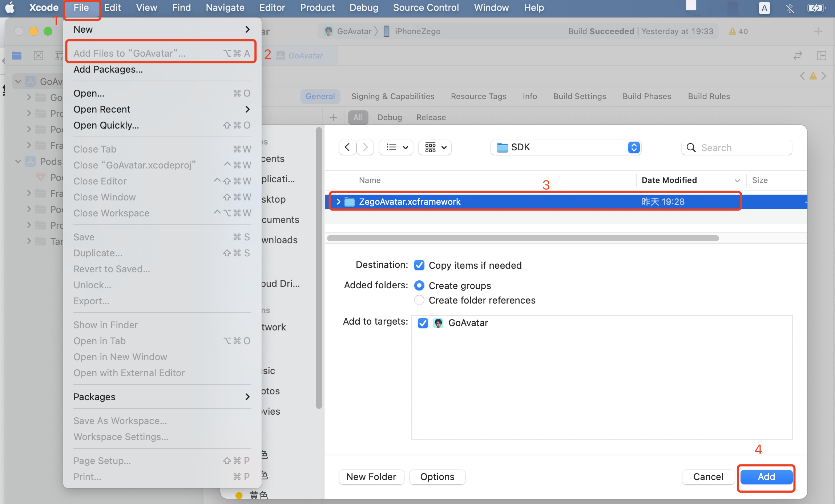Click the file list horizontal scrollbar
The image size is (835, 504).
523,238
